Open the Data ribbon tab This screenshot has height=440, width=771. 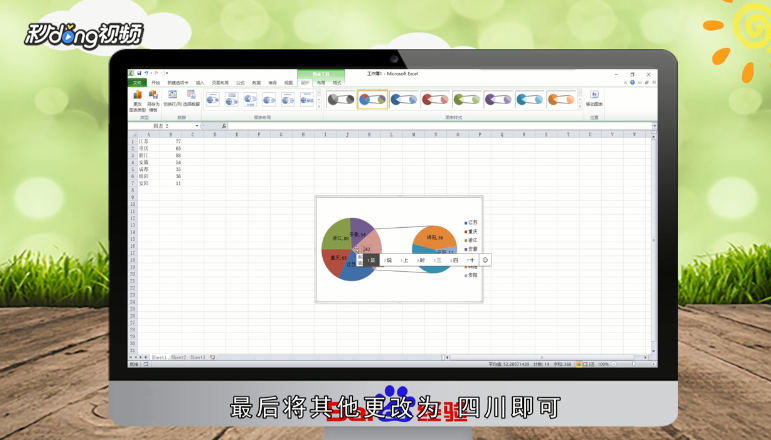tap(256, 83)
